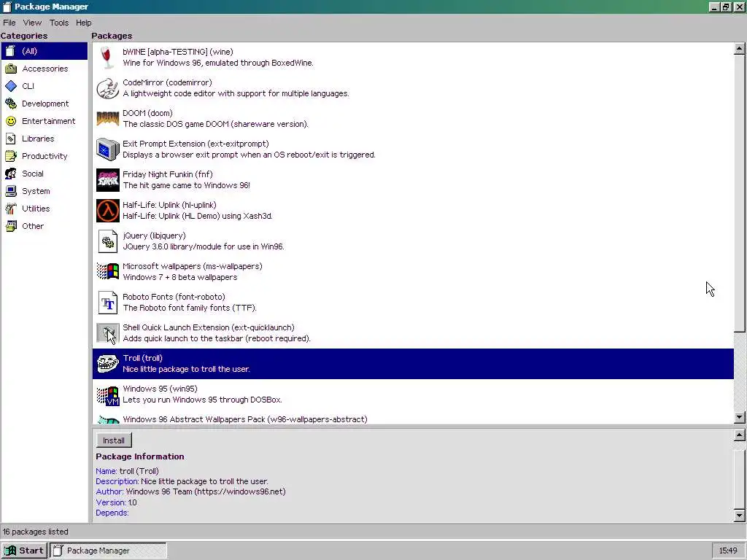
Task: Open the Help menu
Action: tap(83, 23)
